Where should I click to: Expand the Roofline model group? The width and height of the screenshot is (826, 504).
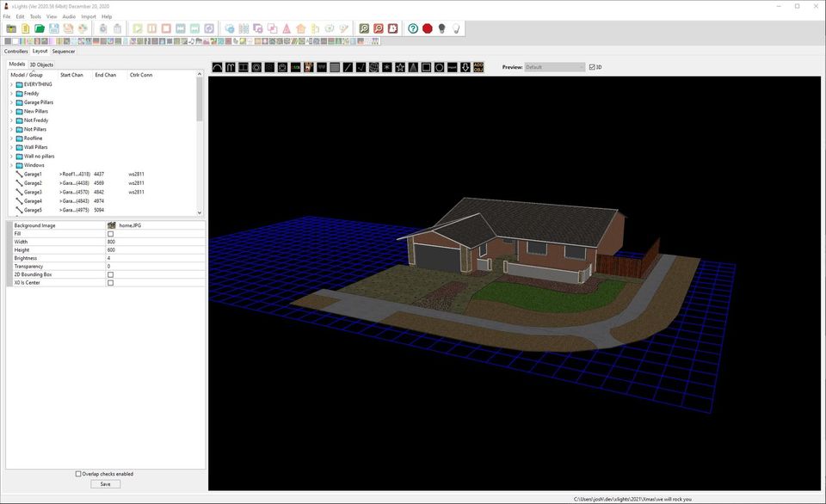pyautogui.click(x=11, y=138)
